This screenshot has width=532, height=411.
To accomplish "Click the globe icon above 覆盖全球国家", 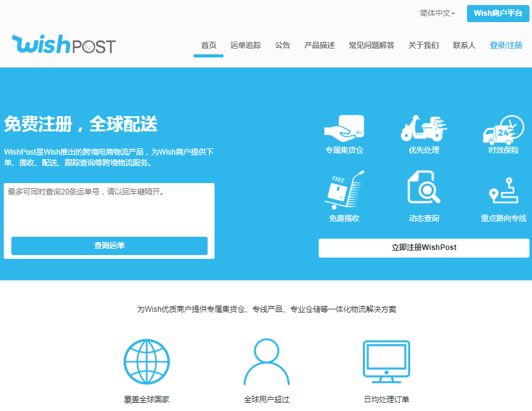I will (146, 362).
